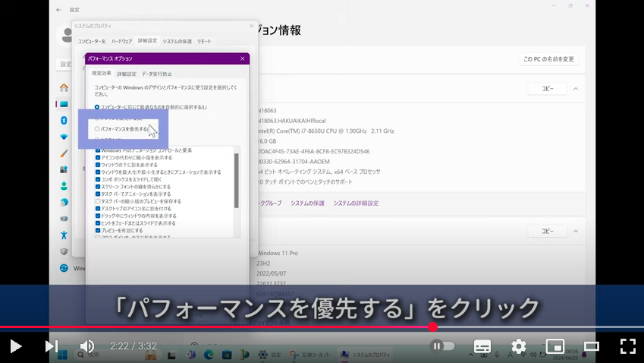This screenshot has width=644, height=363.
Task: Copy device specifications with upper コピー button
Action: (x=548, y=89)
